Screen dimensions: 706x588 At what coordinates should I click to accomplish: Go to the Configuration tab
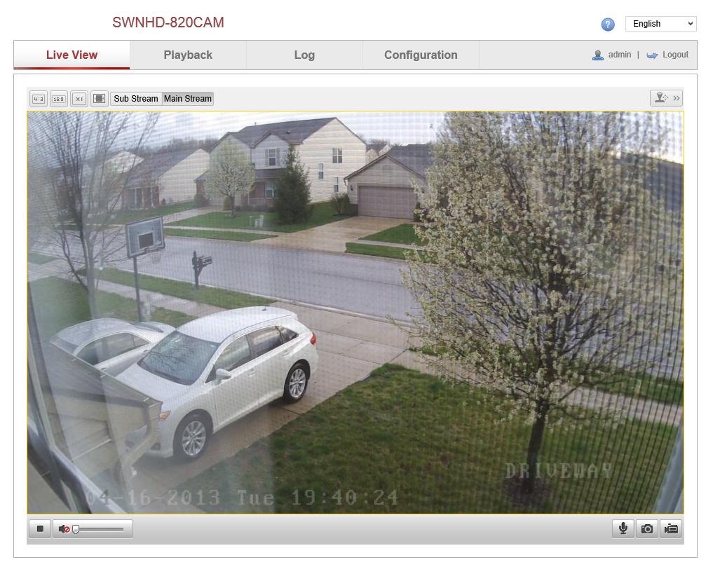coord(421,55)
